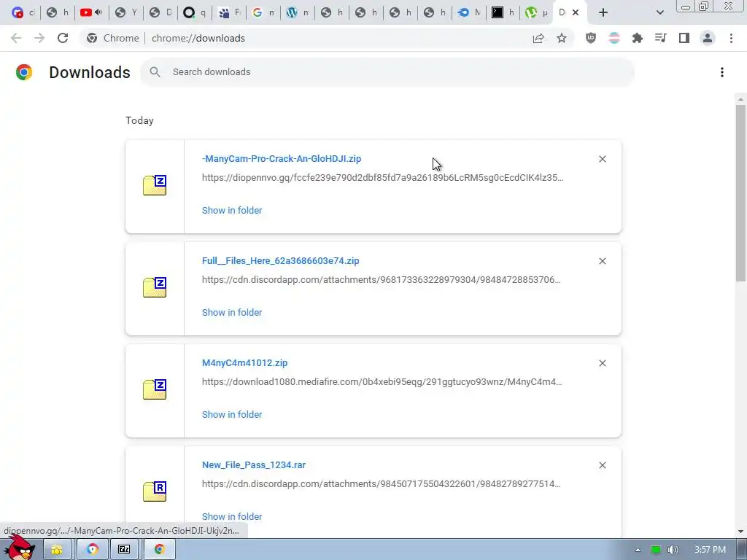This screenshot has width=747, height=560.
Task: Click active Chrome taskbar button
Action: [x=159, y=550]
